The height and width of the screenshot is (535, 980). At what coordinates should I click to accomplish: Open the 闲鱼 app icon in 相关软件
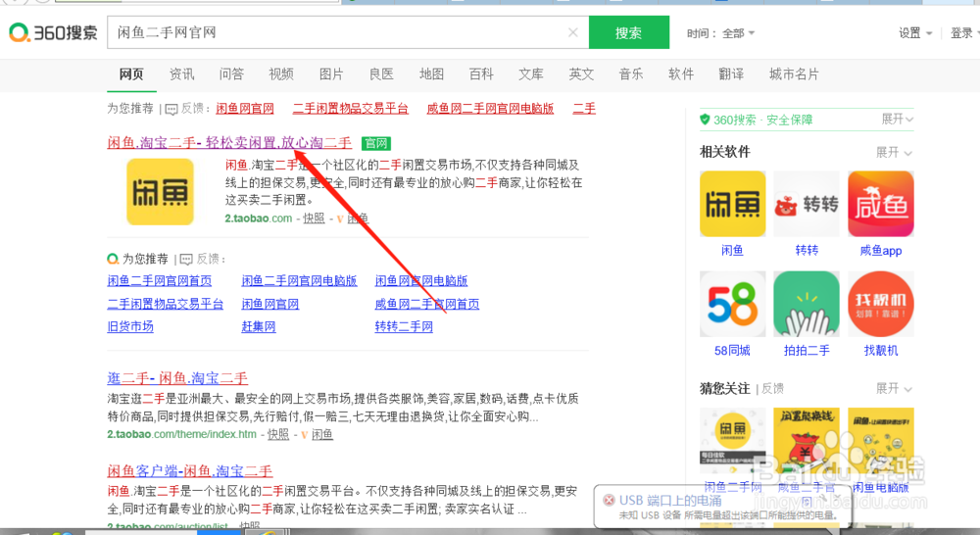click(732, 204)
